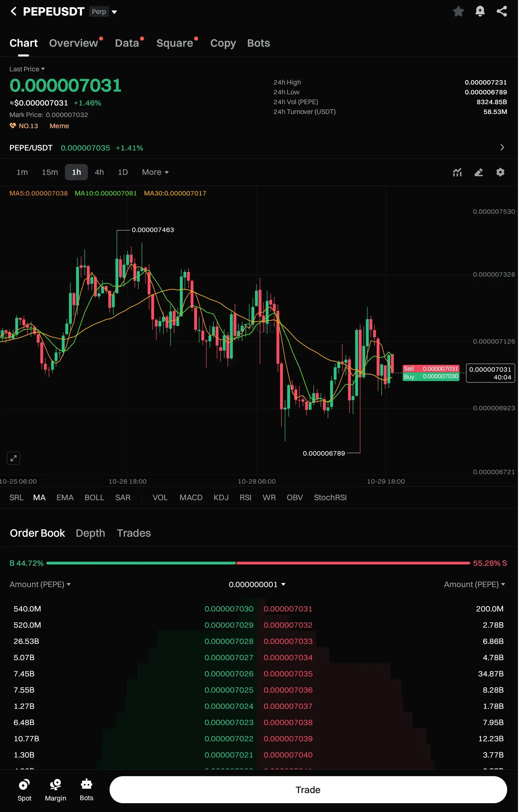
Task: Toggle the MA indicator
Action: point(39,497)
